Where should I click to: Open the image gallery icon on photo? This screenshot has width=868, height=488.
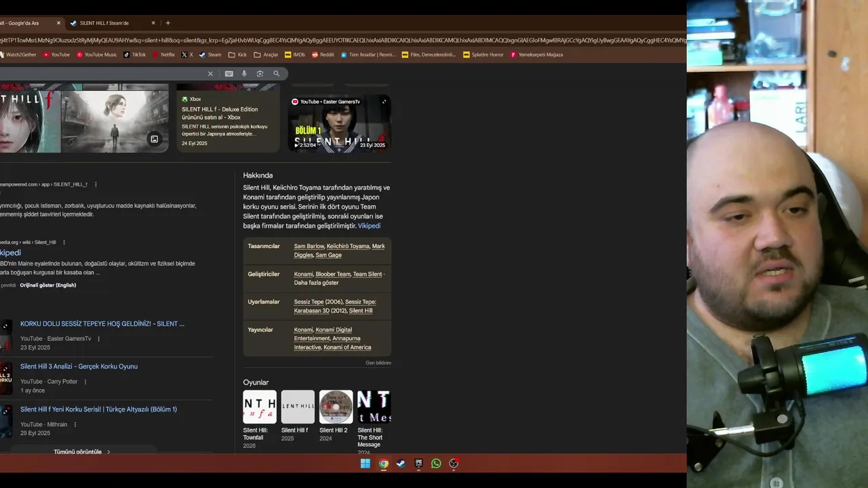pos(154,139)
